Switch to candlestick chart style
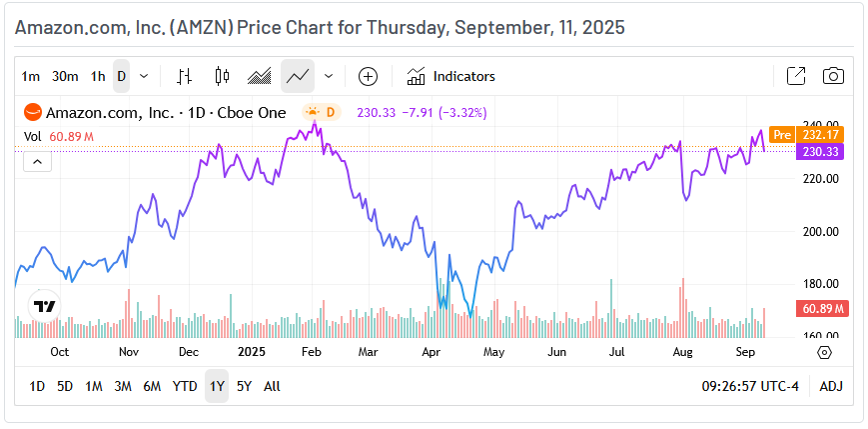Viewport: 868px width, 429px height. (x=222, y=76)
